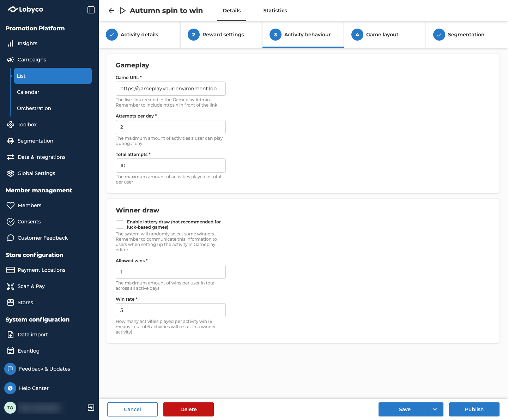Click the Game URL input field
The height and width of the screenshot is (420, 508).
click(x=171, y=89)
